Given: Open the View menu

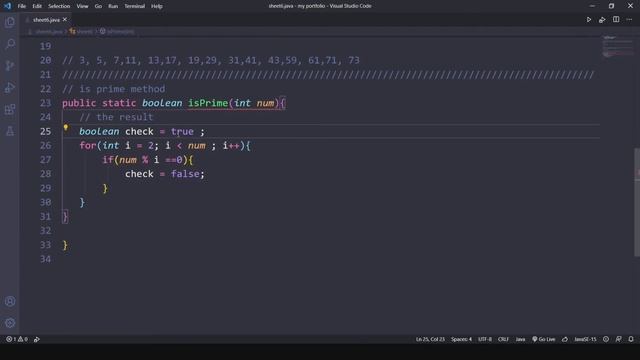Looking at the screenshot, I should coord(82,6).
